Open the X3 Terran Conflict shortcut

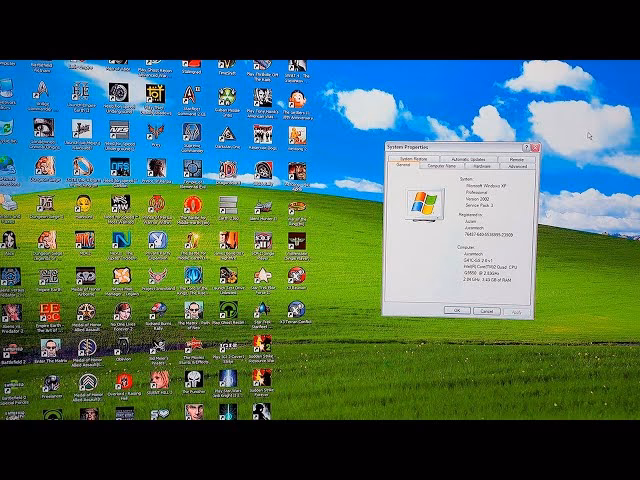(296, 310)
